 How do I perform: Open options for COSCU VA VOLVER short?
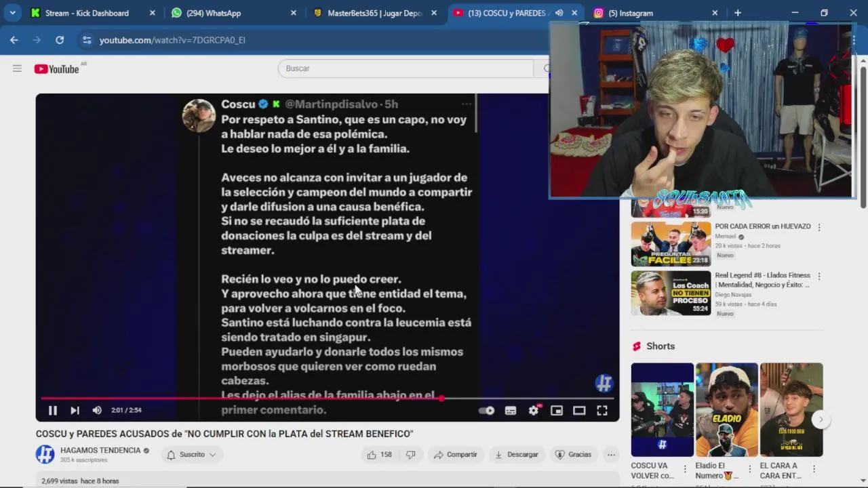[685, 469]
